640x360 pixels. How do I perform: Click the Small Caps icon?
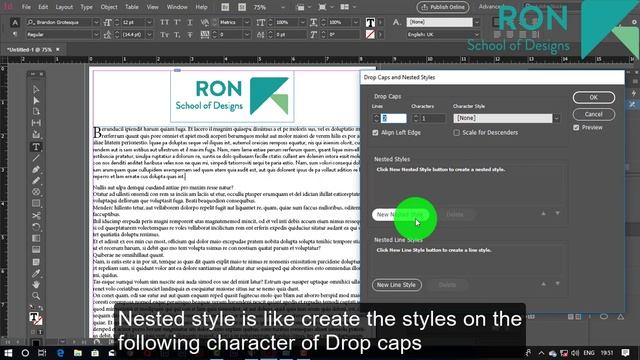[164, 35]
